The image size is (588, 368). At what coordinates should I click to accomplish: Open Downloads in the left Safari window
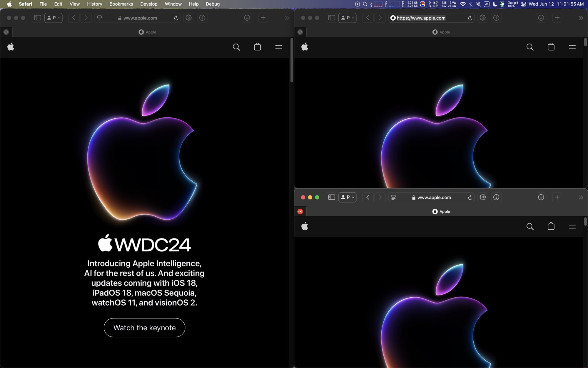tap(247, 18)
